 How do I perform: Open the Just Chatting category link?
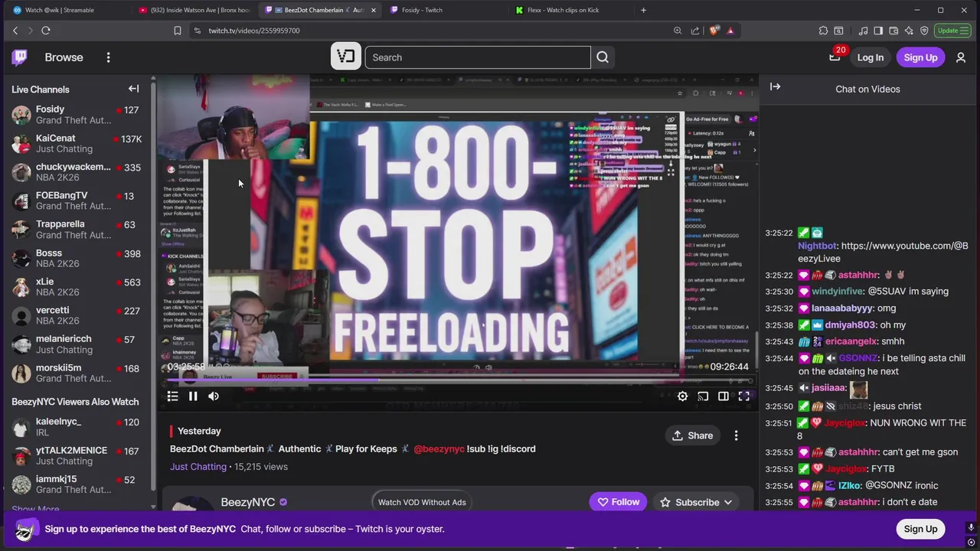(x=198, y=466)
